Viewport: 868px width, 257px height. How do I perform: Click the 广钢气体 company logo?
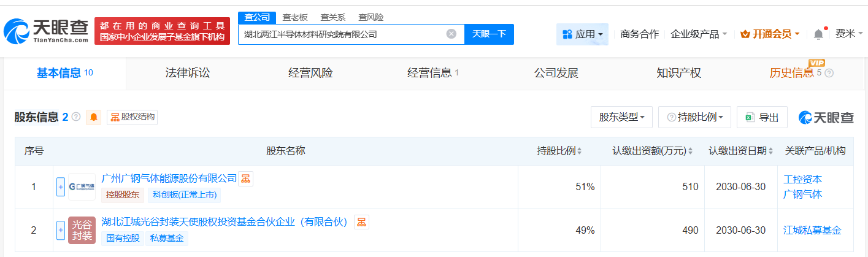tap(82, 186)
